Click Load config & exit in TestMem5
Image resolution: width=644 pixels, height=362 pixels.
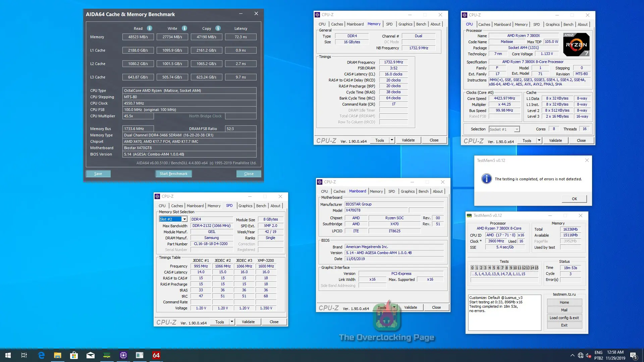(564, 318)
